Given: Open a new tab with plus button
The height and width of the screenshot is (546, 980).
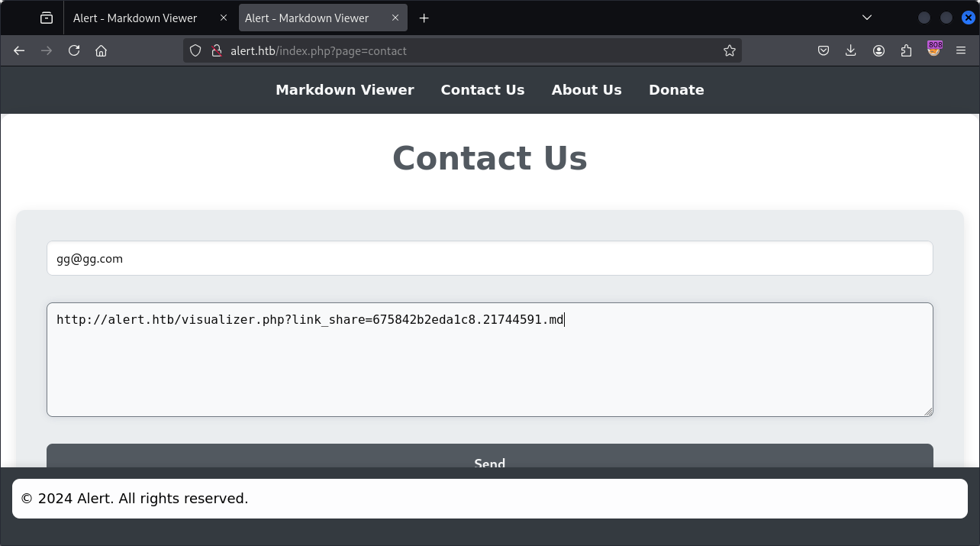Looking at the screenshot, I should pos(424,18).
